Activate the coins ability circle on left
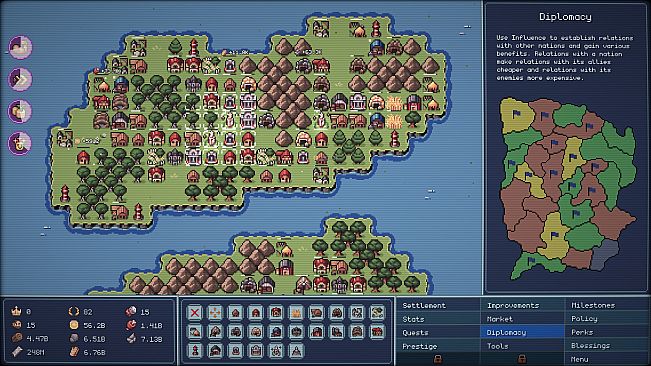 [x=20, y=111]
